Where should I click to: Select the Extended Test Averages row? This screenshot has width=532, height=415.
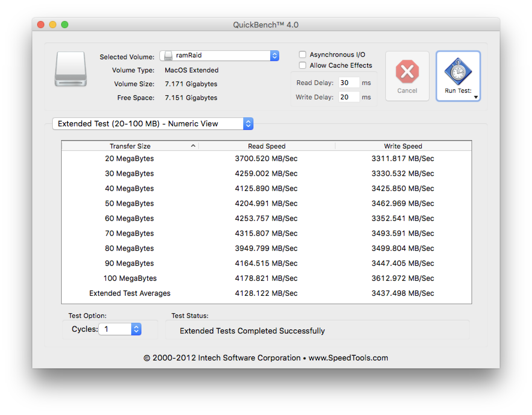[x=267, y=293]
